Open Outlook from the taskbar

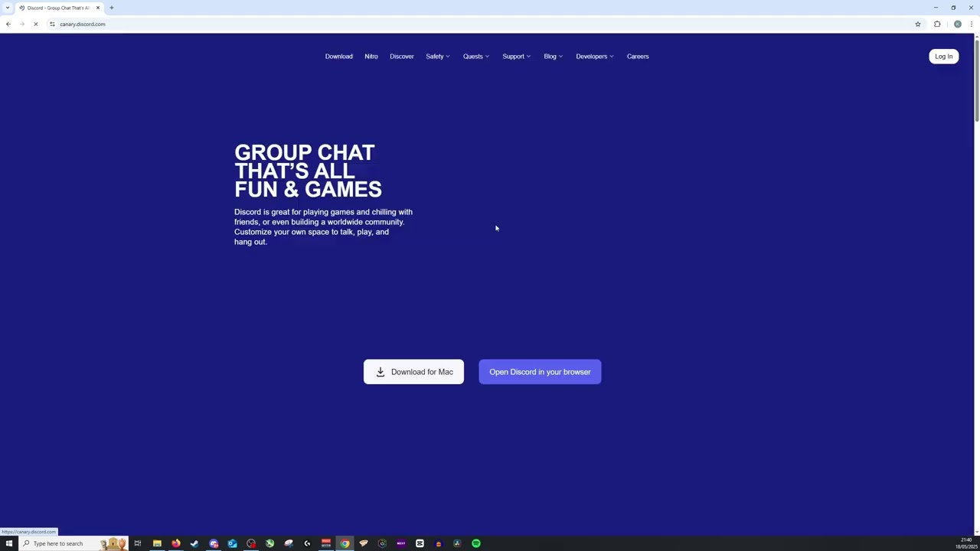232,543
